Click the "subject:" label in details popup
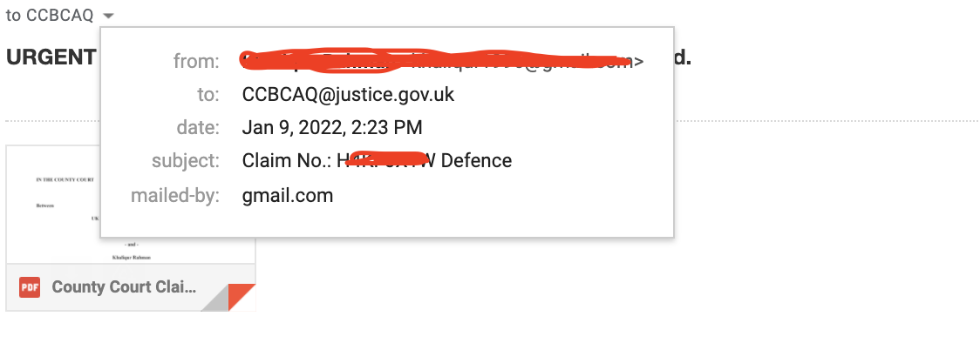 point(186,160)
